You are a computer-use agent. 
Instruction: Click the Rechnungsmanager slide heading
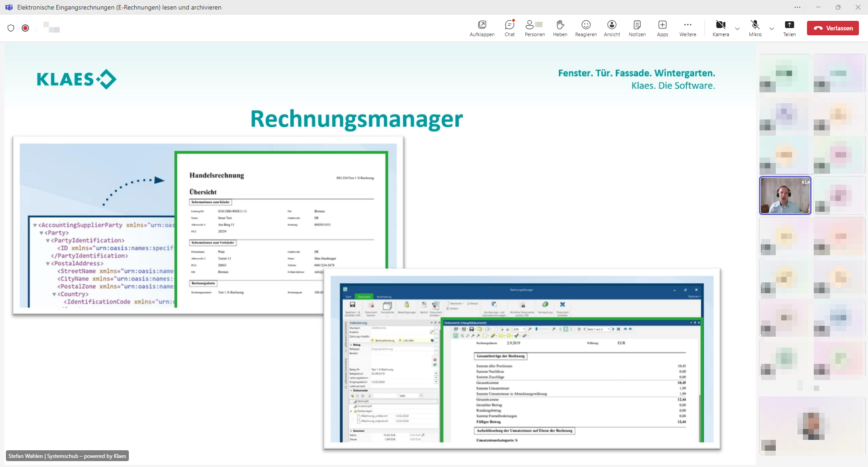click(356, 119)
